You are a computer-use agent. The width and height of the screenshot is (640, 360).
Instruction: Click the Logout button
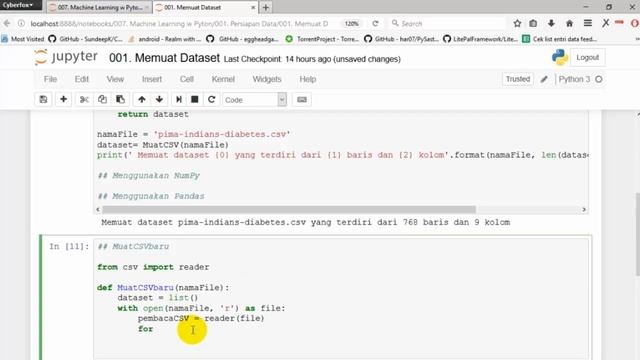[588, 58]
